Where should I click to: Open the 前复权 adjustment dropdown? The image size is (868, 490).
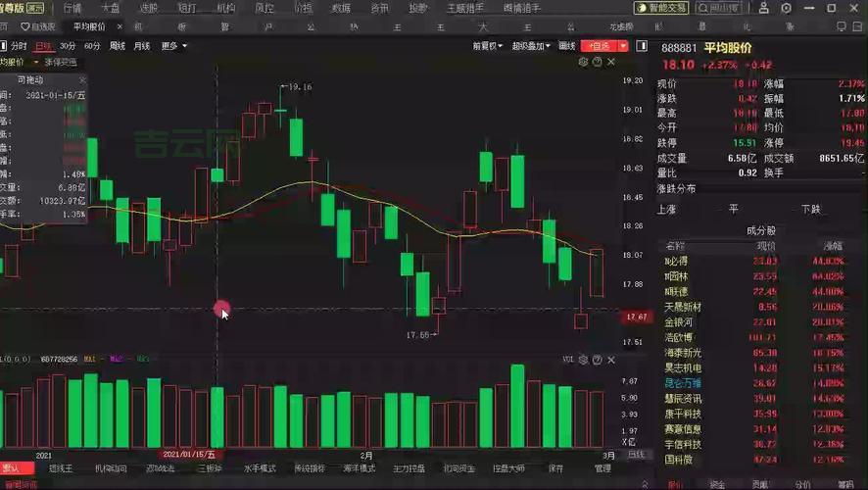487,46
